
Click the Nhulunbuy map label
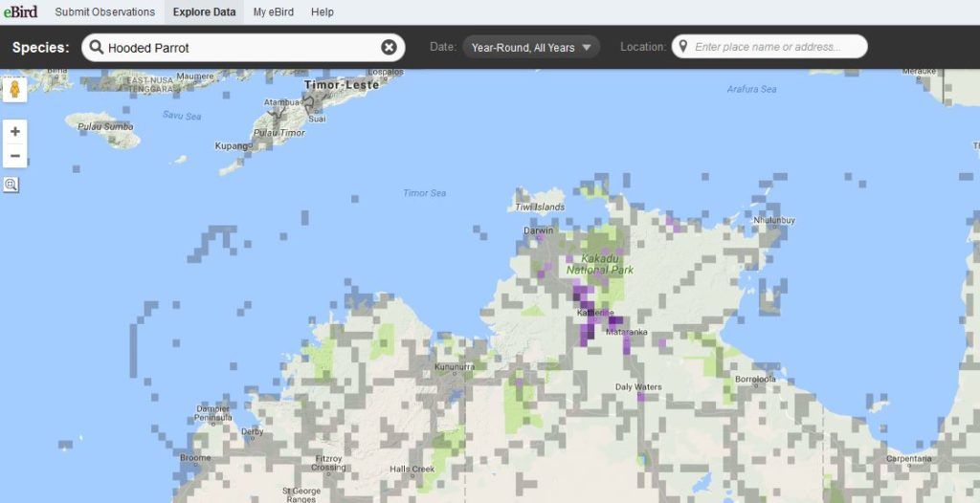click(x=774, y=221)
